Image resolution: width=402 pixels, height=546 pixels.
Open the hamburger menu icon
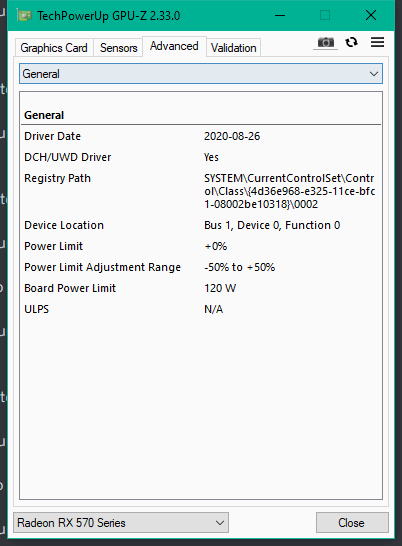click(x=377, y=42)
